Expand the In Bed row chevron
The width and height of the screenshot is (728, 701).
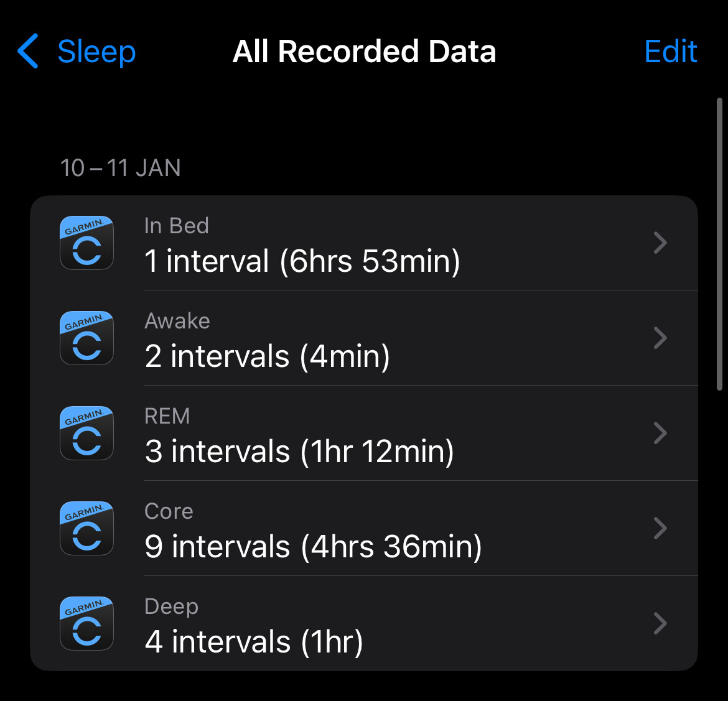point(660,243)
